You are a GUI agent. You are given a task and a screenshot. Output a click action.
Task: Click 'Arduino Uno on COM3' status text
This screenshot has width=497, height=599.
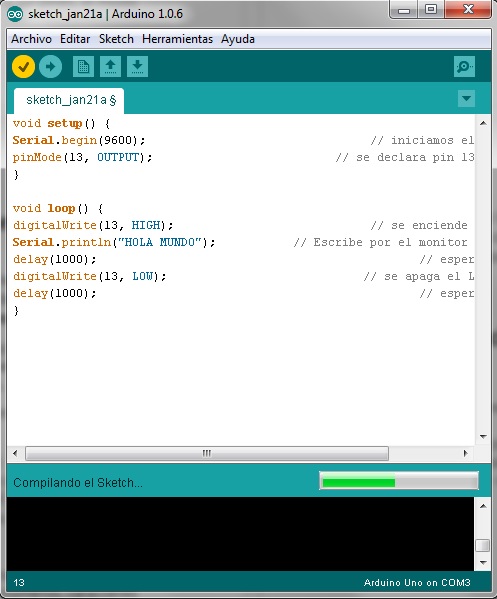pyautogui.click(x=417, y=583)
